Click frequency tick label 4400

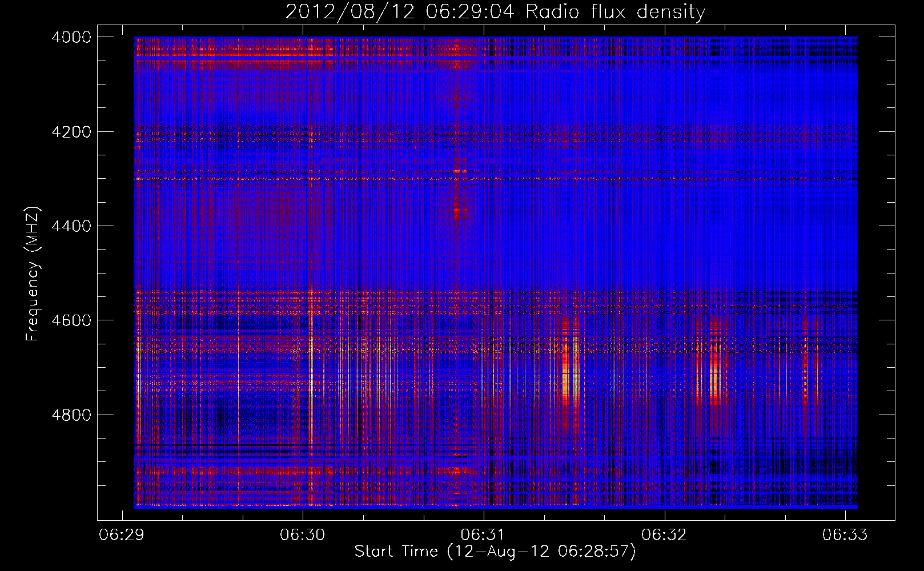(x=71, y=226)
